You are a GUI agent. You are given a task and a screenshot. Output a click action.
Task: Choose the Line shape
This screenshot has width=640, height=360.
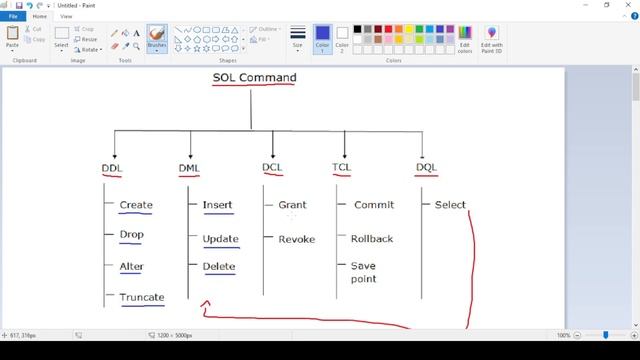178,30
